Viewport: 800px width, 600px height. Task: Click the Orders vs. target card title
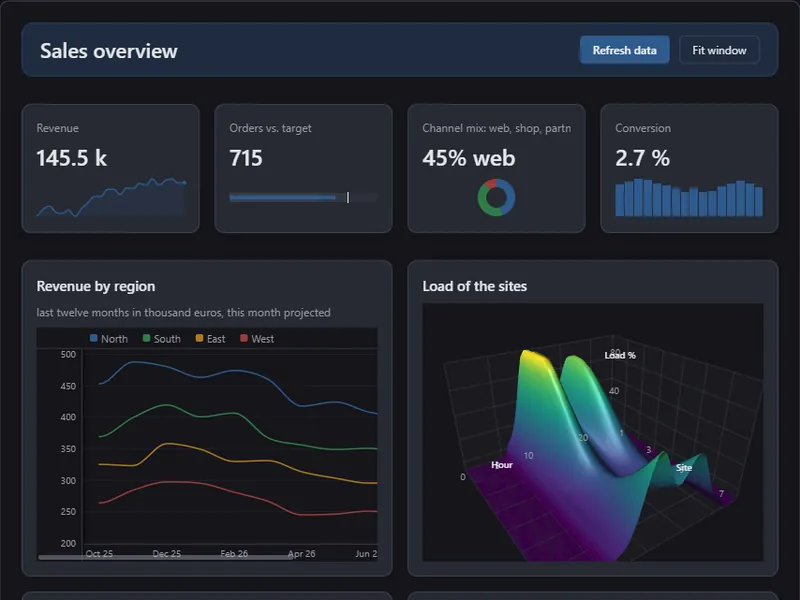(x=270, y=128)
